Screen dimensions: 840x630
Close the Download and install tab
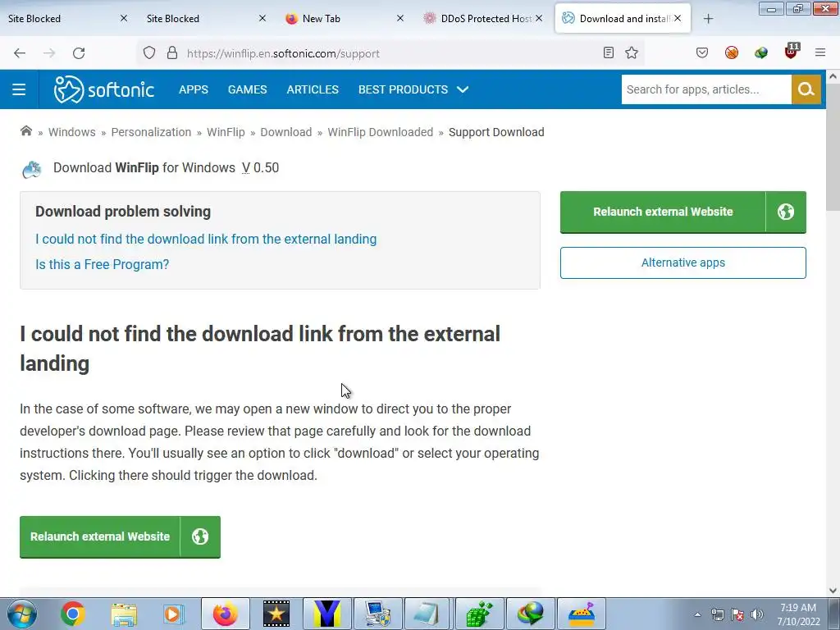[678, 18]
